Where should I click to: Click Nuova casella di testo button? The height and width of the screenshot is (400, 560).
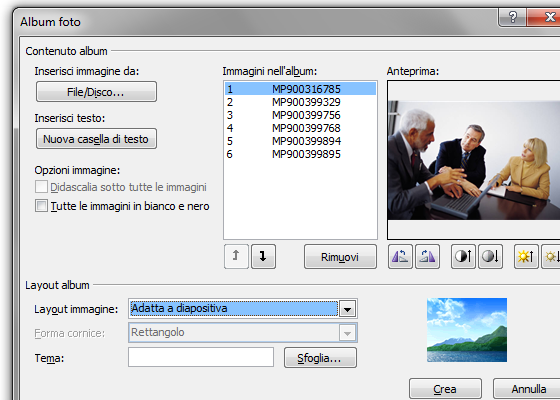96,139
